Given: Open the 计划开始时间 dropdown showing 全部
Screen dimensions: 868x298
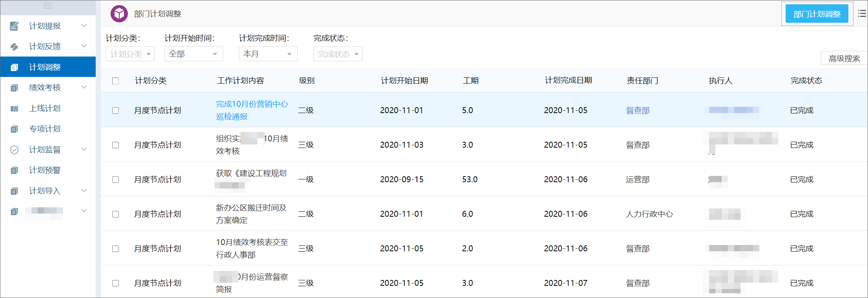Looking at the screenshot, I should (193, 54).
